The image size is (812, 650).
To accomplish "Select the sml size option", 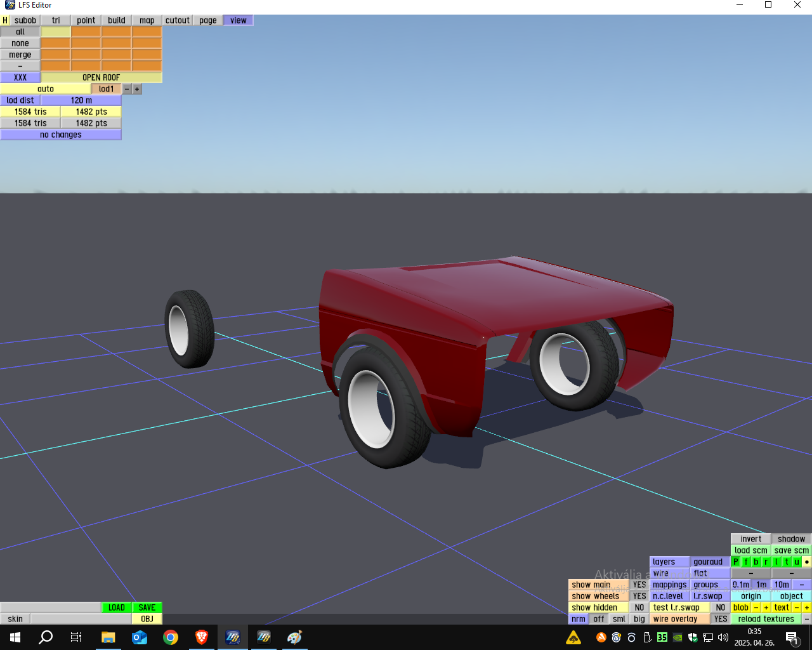I will (x=619, y=619).
